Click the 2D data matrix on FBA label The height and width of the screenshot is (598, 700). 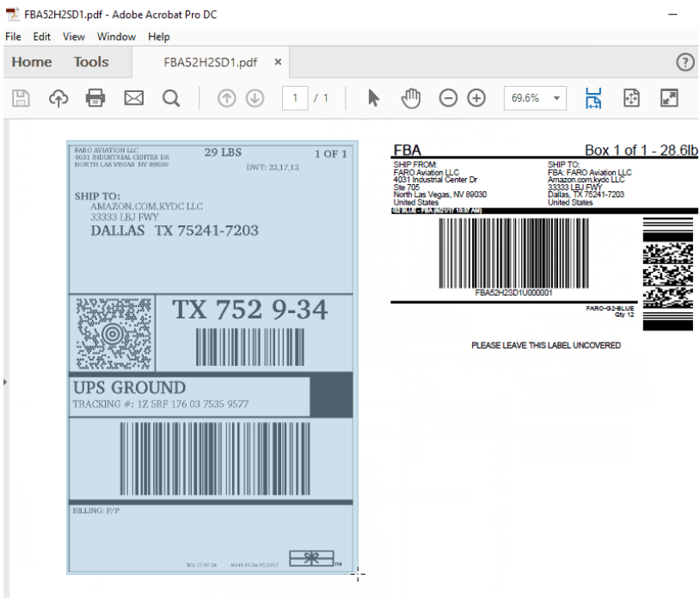click(x=668, y=274)
